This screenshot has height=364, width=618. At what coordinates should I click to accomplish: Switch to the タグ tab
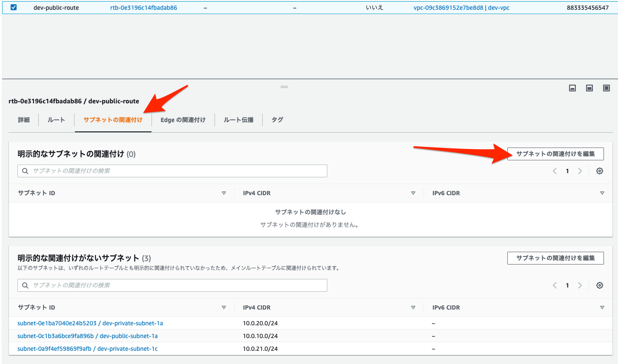pos(277,119)
